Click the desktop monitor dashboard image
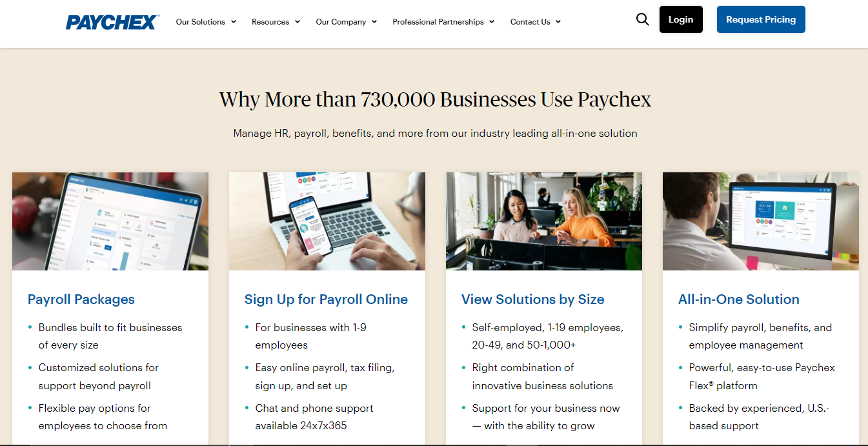The height and width of the screenshot is (446, 868). (761, 221)
